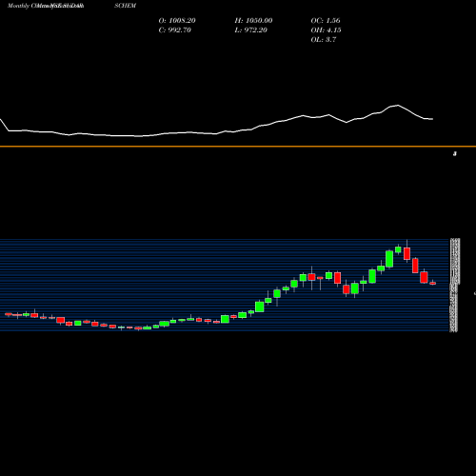Click the white indicator line's right end
This screenshot has width=476, height=476.
pyautogui.click(x=432, y=119)
